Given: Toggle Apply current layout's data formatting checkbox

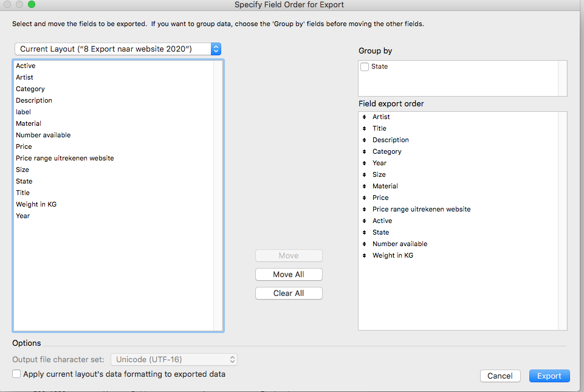Looking at the screenshot, I should (16, 374).
